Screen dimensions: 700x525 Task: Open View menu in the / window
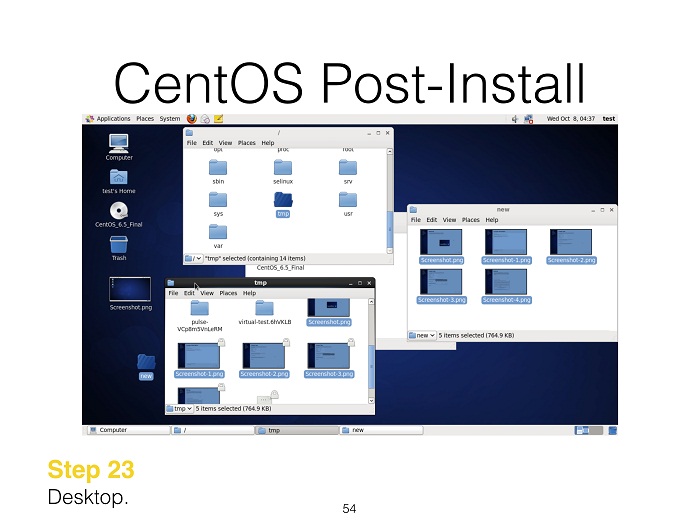(225, 143)
